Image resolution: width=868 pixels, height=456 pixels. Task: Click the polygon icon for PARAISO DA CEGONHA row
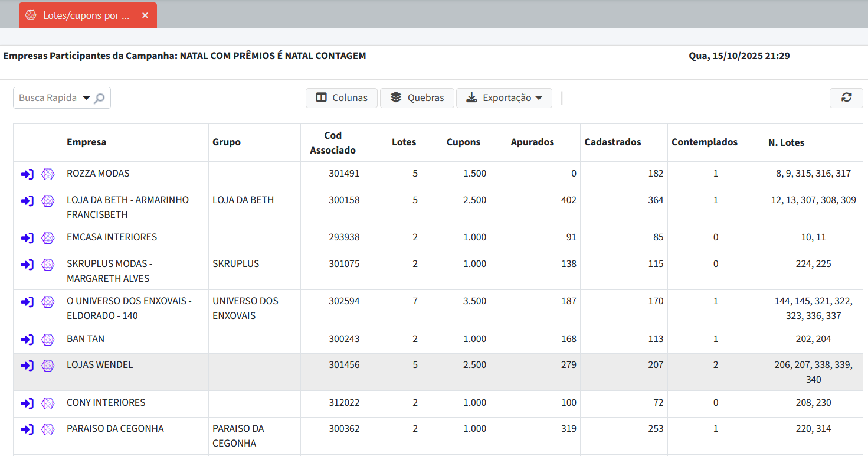click(x=48, y=429)
